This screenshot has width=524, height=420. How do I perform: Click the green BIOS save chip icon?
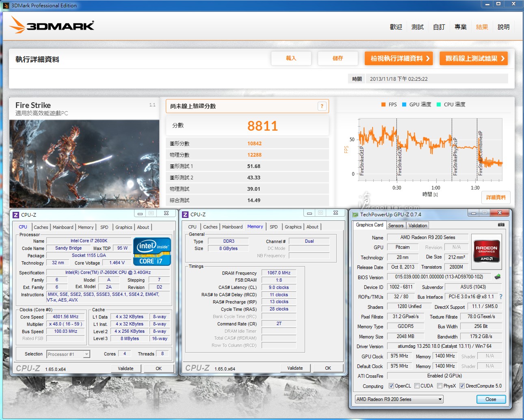click(498, 277)
